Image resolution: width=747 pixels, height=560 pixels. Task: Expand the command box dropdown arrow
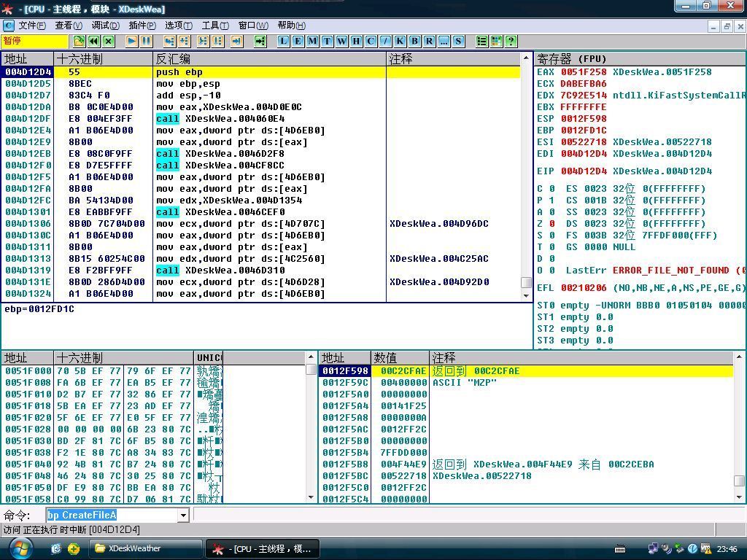pyautogui.click(x=183, y=516)
